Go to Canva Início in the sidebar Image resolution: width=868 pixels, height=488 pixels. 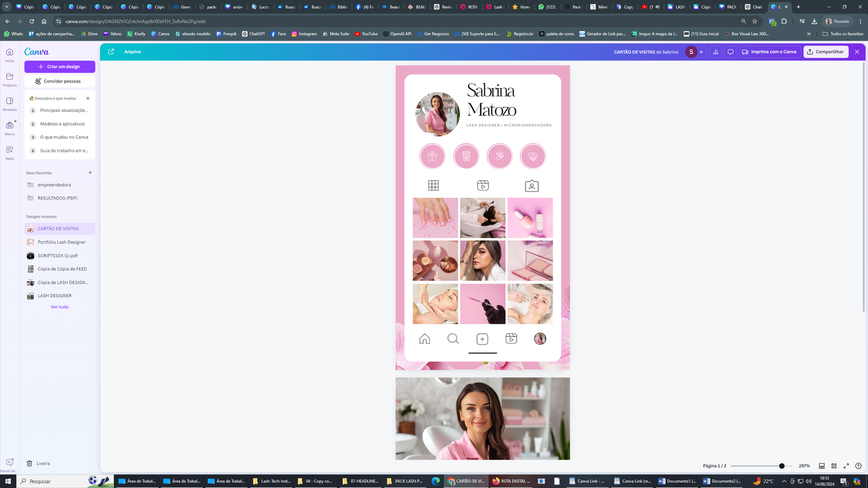point(10,55)
